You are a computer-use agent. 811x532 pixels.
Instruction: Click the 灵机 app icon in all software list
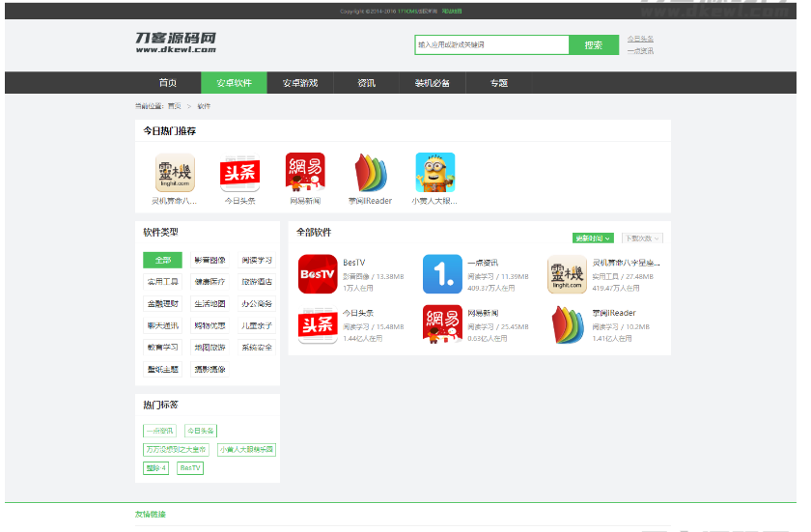[x=567, y=274]
